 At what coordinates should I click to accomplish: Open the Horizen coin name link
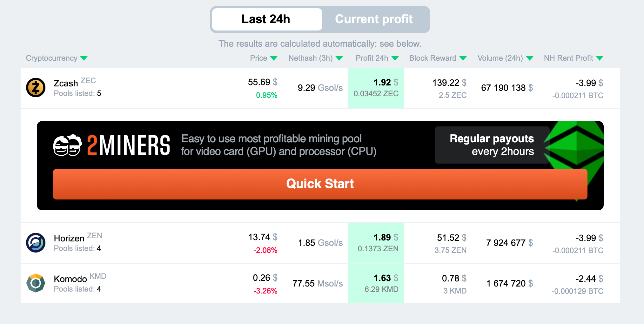pyautogui.click(x=69, y=239)
